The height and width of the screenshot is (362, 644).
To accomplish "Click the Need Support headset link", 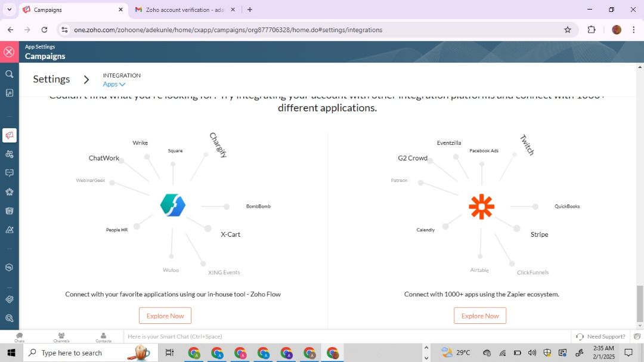I will [600, 336].
